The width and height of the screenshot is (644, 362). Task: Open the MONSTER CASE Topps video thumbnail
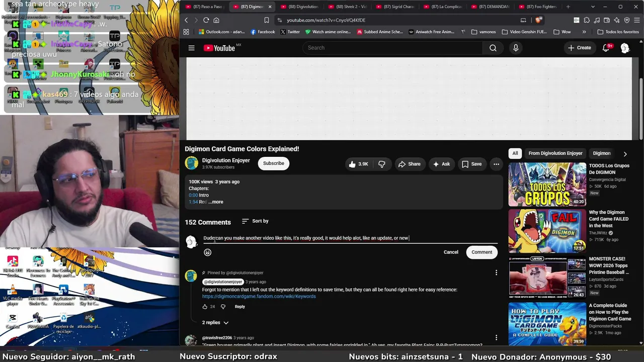pyautogui.click(x=547, y=277)
